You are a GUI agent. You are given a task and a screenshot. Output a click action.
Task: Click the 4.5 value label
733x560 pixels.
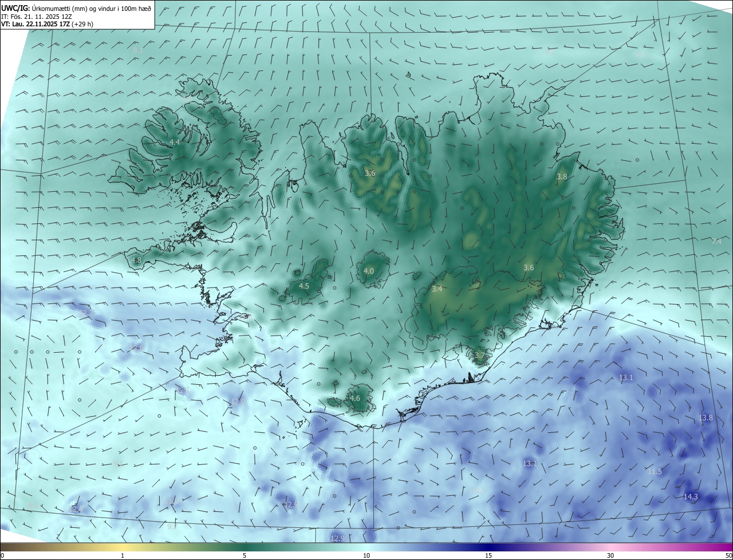(x=304, y=286)
